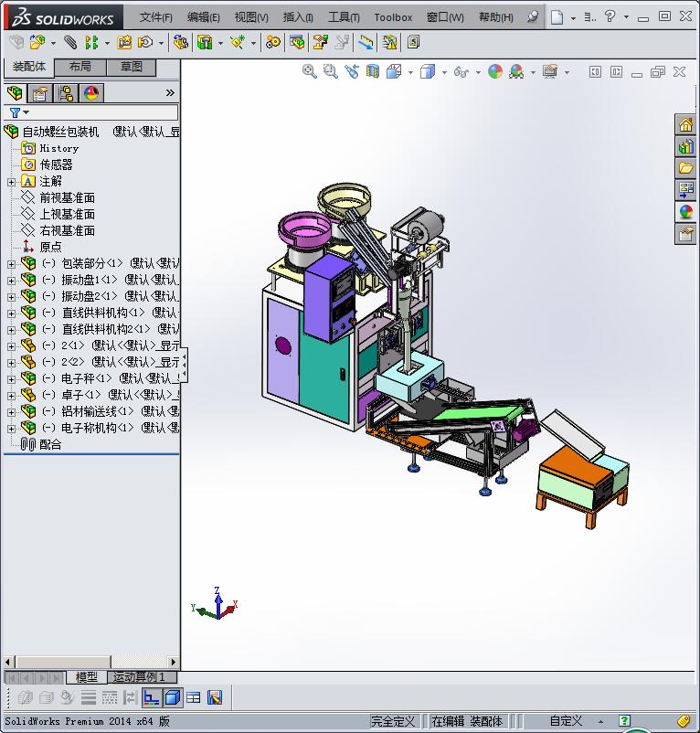The height and width of the screenshot is (733, 700).
Task: Click the Reference Geometry icon
Action: pos(238,43)
